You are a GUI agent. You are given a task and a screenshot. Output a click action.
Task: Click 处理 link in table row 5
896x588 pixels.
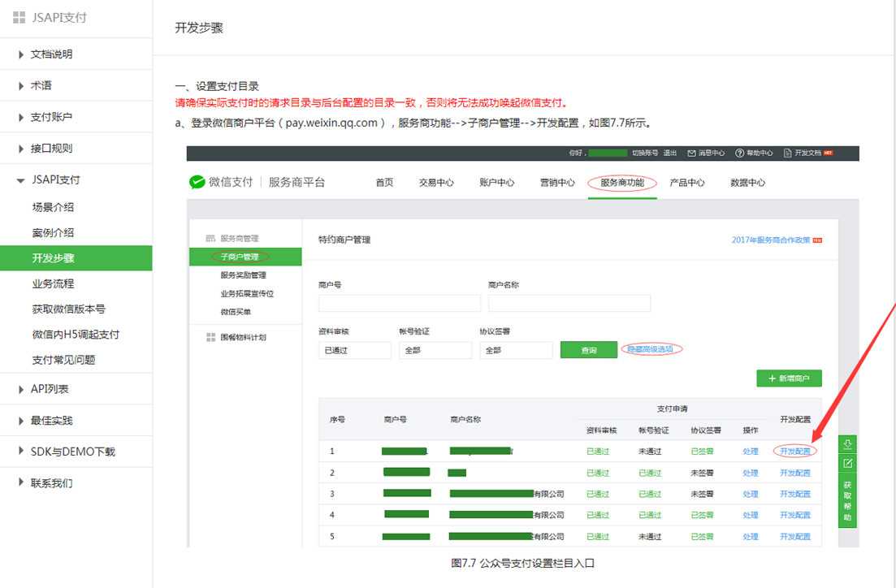(x=751, y=537)
